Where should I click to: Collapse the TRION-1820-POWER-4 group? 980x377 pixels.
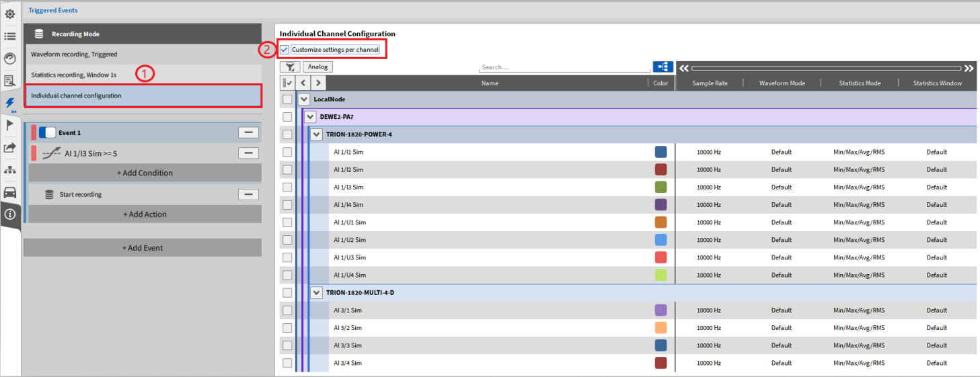[317, 134]
